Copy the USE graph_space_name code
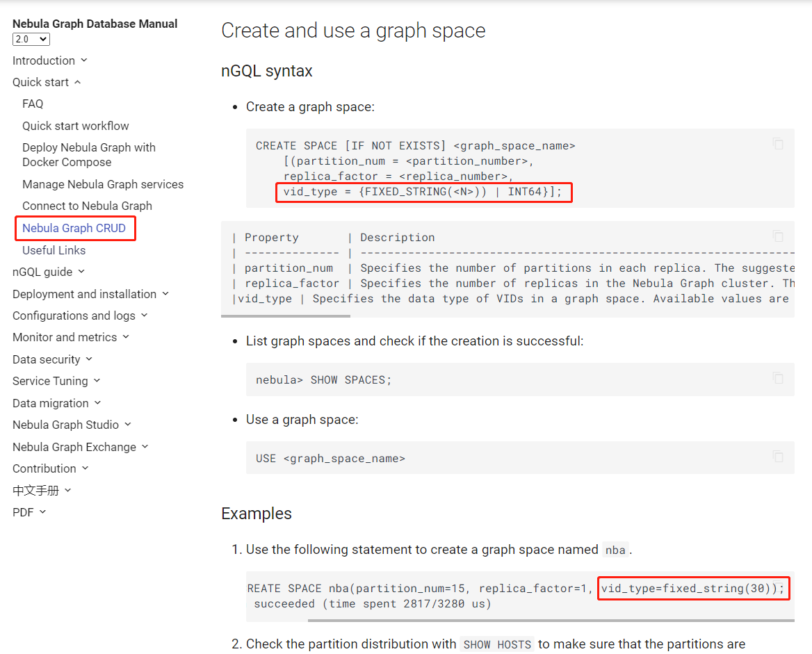The height and width of the screenshot is (654, 812). tap(778, 457)
